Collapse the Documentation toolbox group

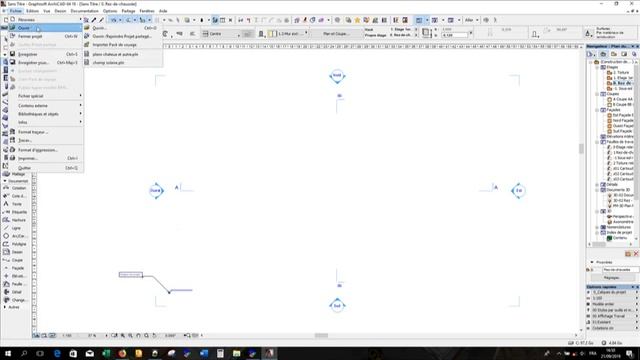coord(5,181)
